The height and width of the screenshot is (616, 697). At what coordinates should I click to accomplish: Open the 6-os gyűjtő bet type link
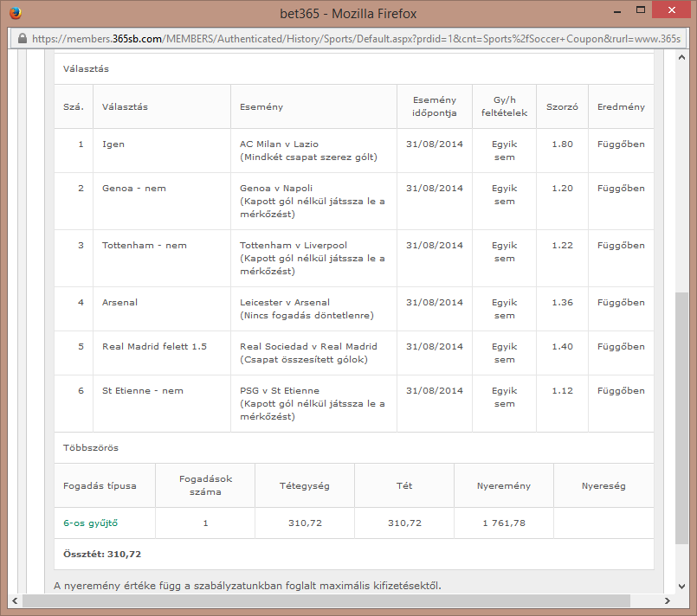[91, 523]
